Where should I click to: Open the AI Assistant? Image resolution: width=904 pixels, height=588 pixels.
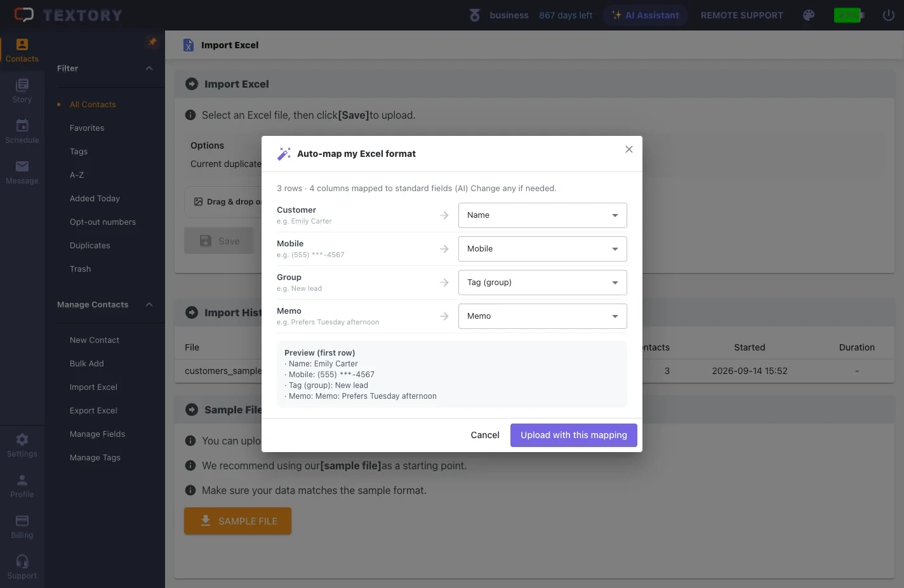646,15
